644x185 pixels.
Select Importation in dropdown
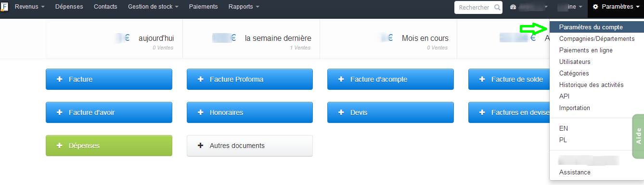pyautogui.click(x=596, y=108)
